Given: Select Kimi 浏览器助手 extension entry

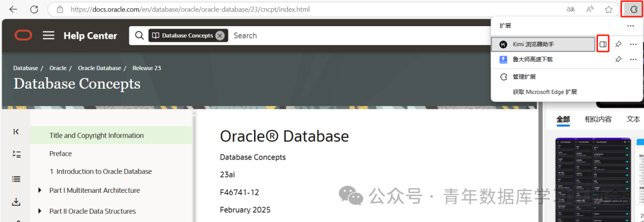Looking at the screenshot, I should (543, 44).
